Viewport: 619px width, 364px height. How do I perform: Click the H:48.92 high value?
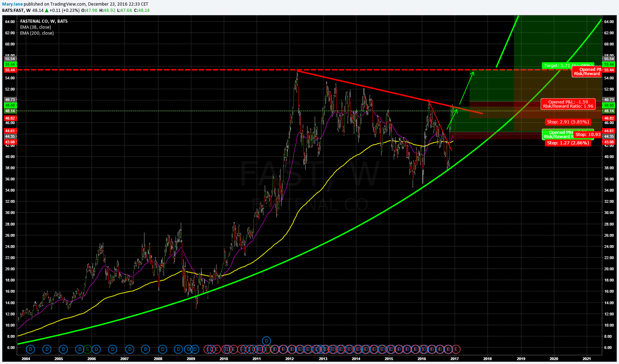pos(107,10)
